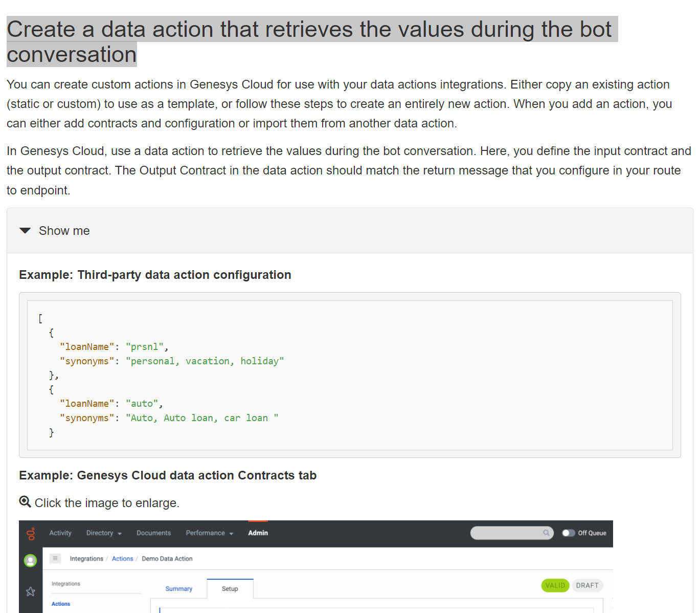Click inside the top search field

tap(506, 533)
